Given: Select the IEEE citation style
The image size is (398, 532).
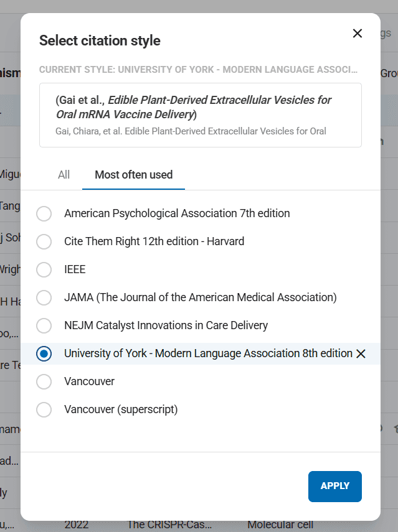Looking at the screenshot, I should (44, 269).
